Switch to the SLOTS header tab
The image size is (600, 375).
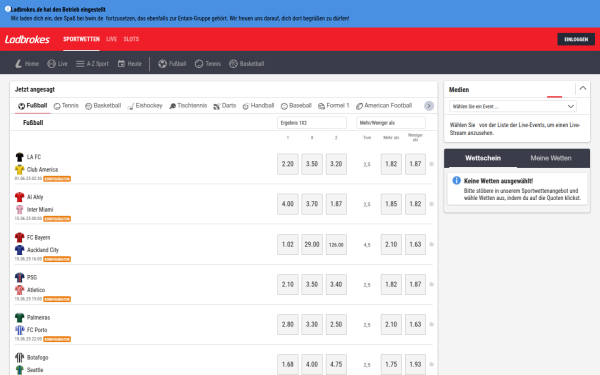(131, 39)
